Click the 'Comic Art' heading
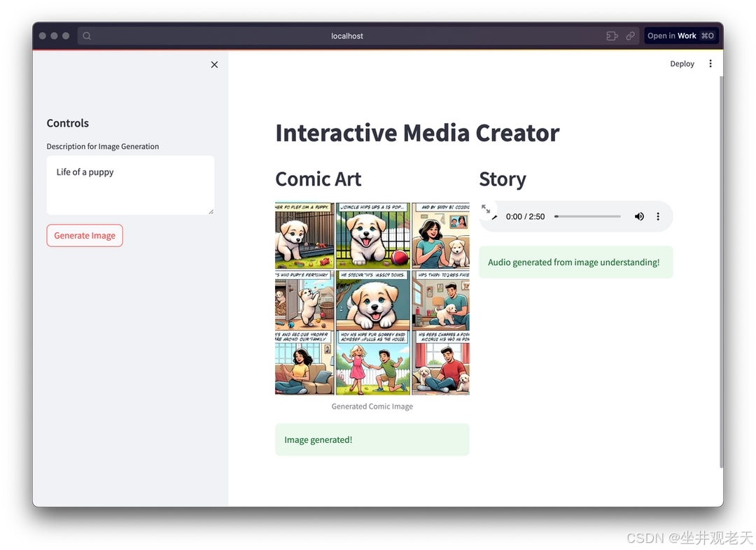Viewport: 756px width, 550px height. coord(318,179)
